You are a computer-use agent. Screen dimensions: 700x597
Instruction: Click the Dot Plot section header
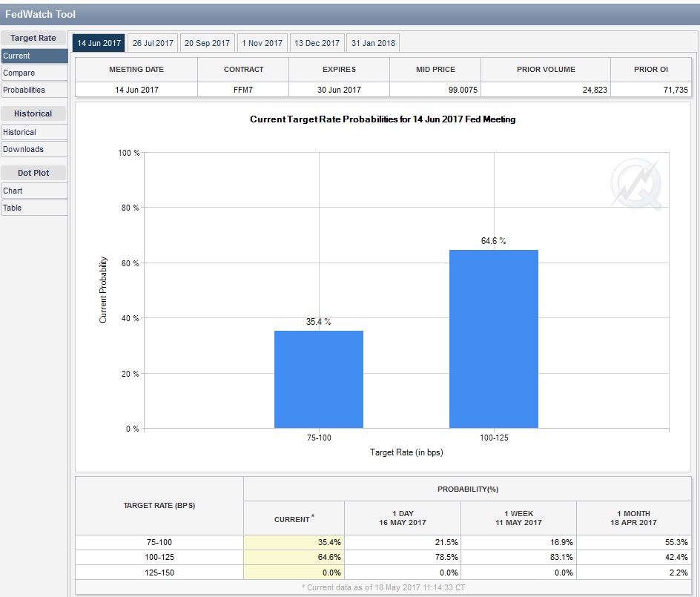coord(33,173)
